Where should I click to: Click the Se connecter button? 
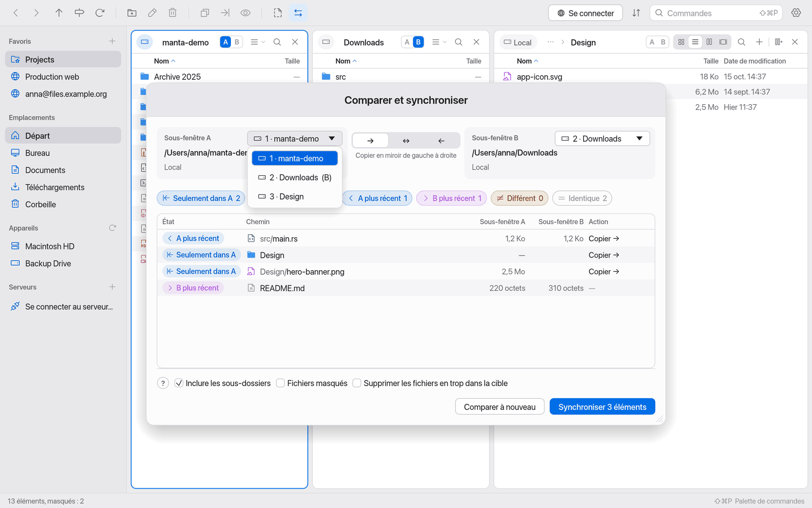tap(586, 13)
